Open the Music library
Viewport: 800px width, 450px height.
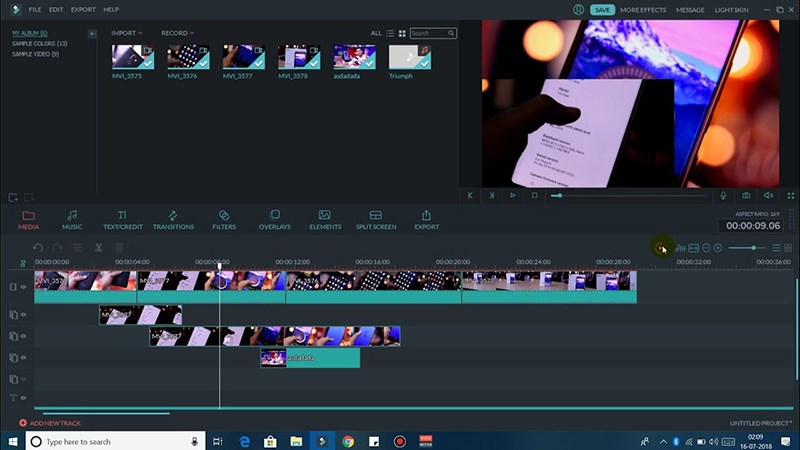[x=72, y=219]
